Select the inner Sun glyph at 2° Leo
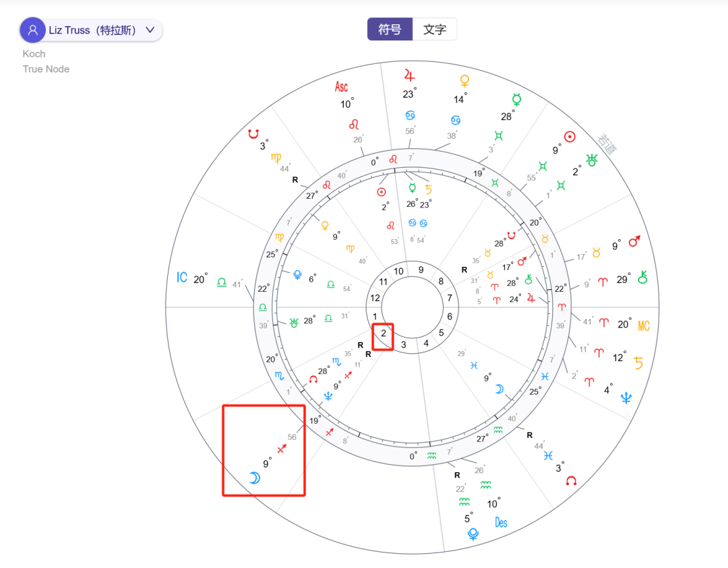728x568 pixels. point(381,192)
